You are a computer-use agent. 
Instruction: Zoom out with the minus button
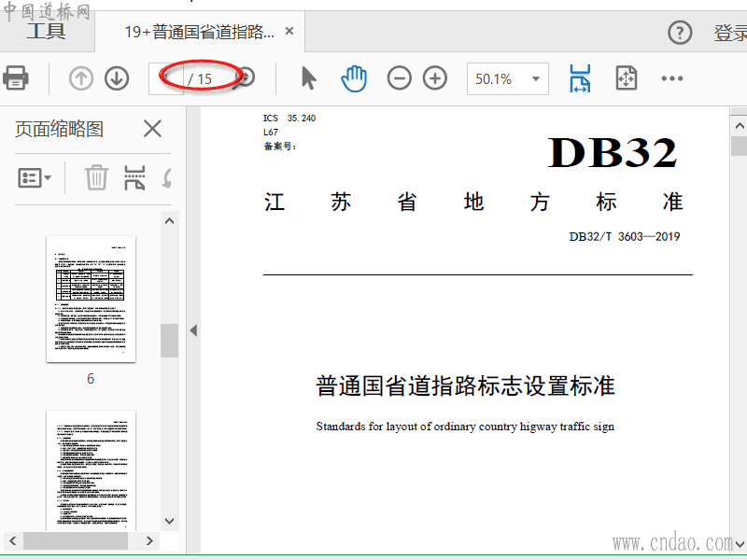(x=400, y=78)
